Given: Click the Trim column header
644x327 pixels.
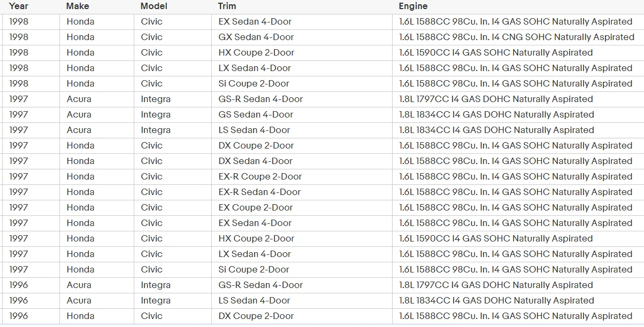Looking at the screenshot, I should click(227, 6).
